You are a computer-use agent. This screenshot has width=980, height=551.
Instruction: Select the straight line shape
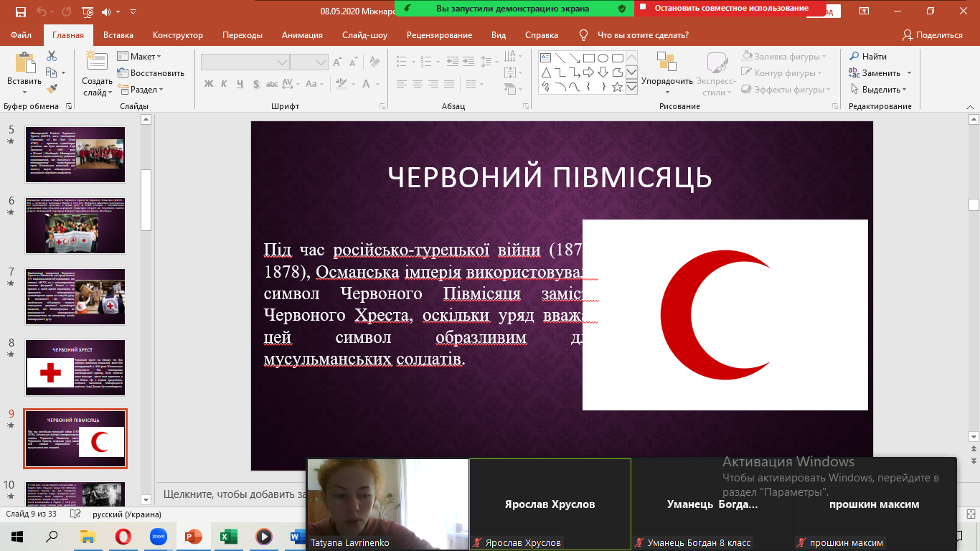coord(560,57)
